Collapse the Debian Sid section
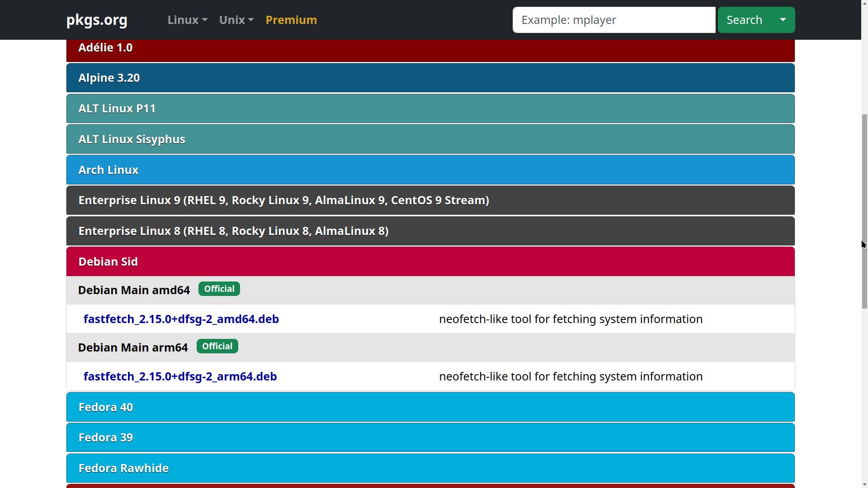 click(430, 262)
